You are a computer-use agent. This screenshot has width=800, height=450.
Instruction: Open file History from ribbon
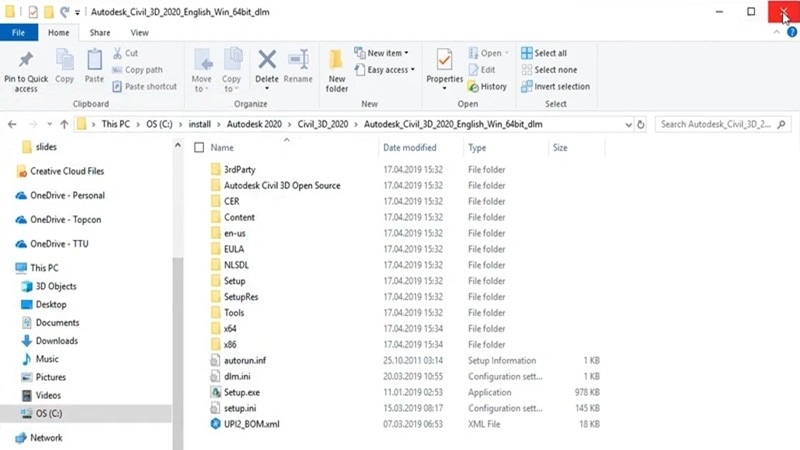pos(488,87)
